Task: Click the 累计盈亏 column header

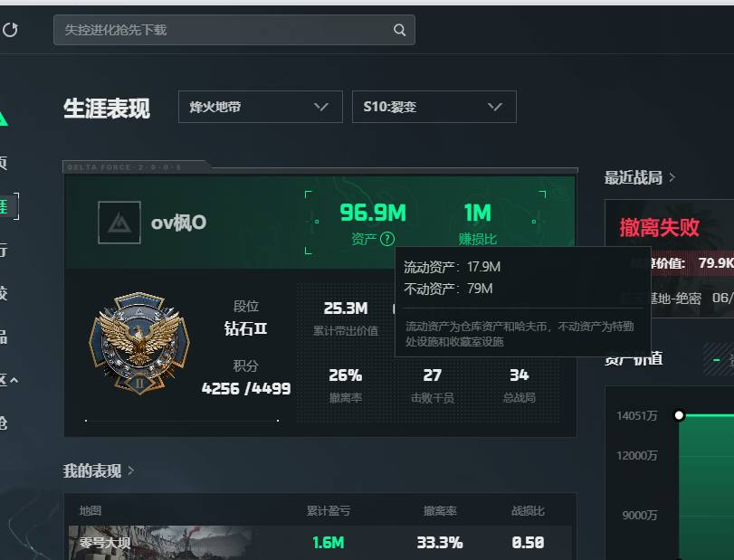Action: click(x=329, y=511)
